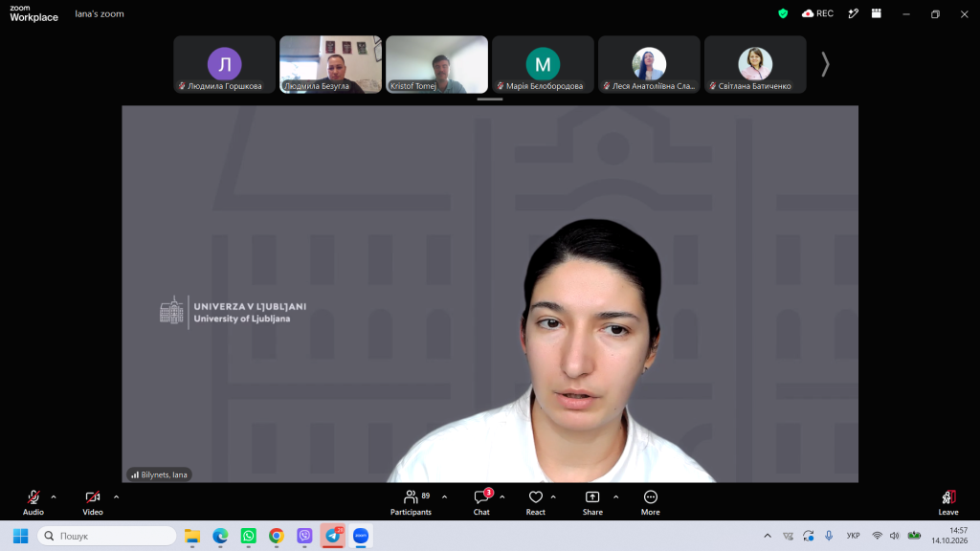The image size is (980, 551).
Task: Select Kristof Tomej video thumbnail
Action: point(436,64)
